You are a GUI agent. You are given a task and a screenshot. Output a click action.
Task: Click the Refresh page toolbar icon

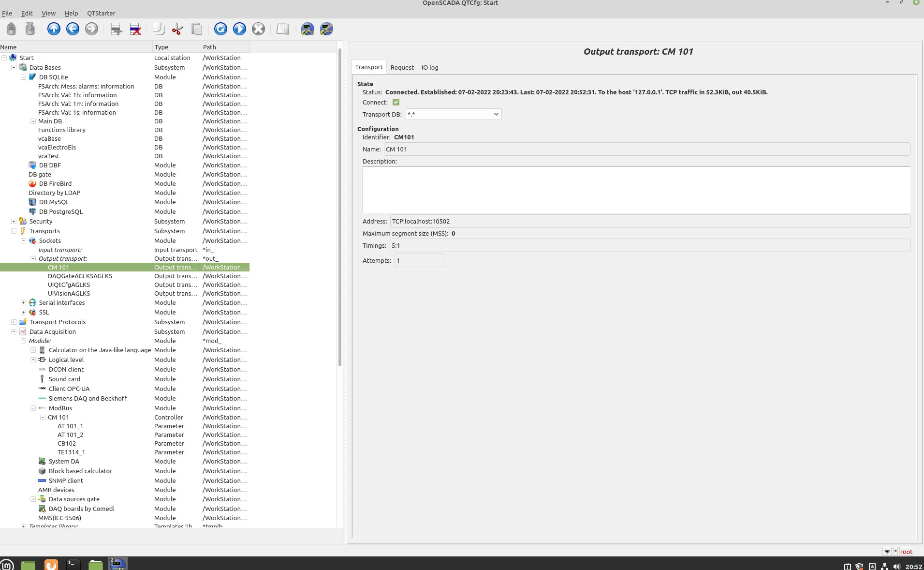[x=220, y=29]
